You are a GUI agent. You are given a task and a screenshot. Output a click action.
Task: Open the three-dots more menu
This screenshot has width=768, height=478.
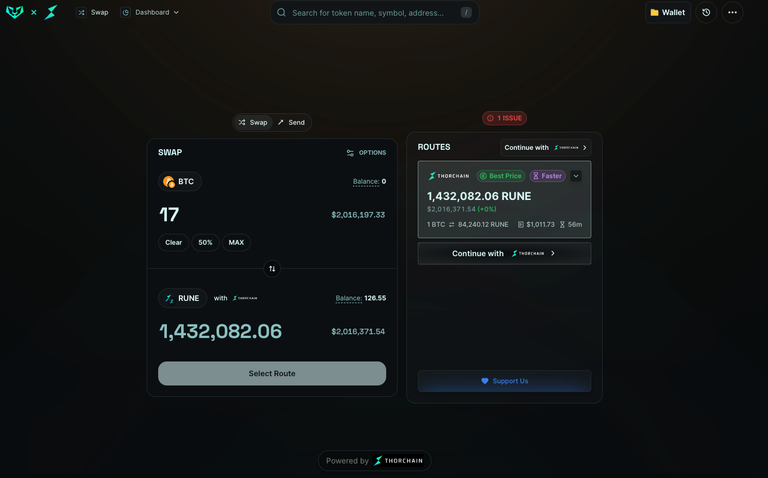pos(732,12)
